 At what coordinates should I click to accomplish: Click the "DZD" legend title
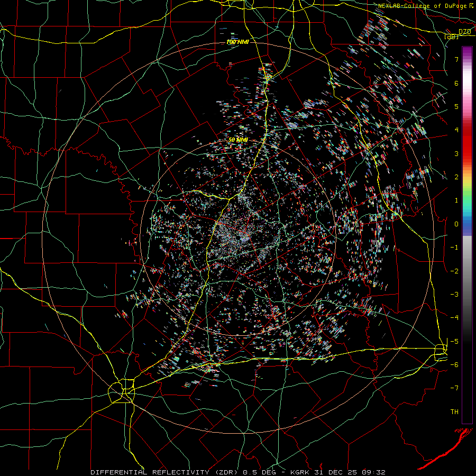point(464,31)
